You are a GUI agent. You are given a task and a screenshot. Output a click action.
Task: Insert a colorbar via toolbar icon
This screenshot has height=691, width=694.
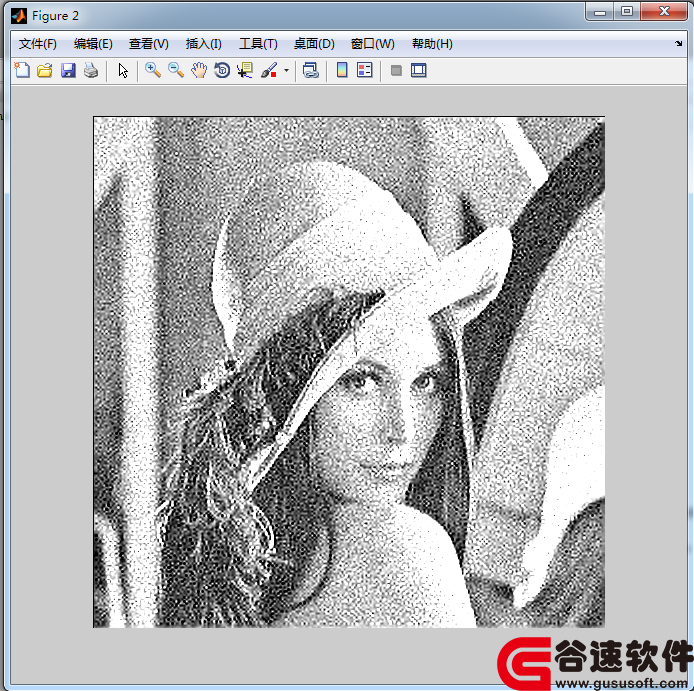pos(342,70)
